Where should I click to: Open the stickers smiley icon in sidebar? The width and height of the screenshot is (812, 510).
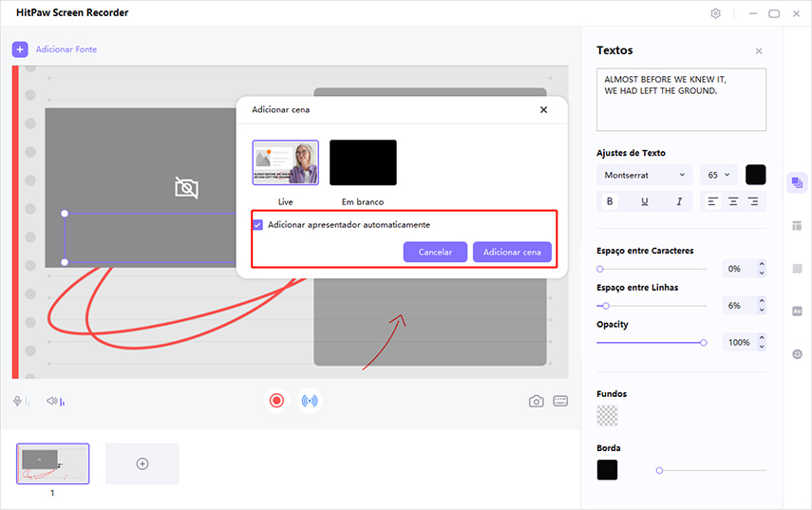(797, 354)
